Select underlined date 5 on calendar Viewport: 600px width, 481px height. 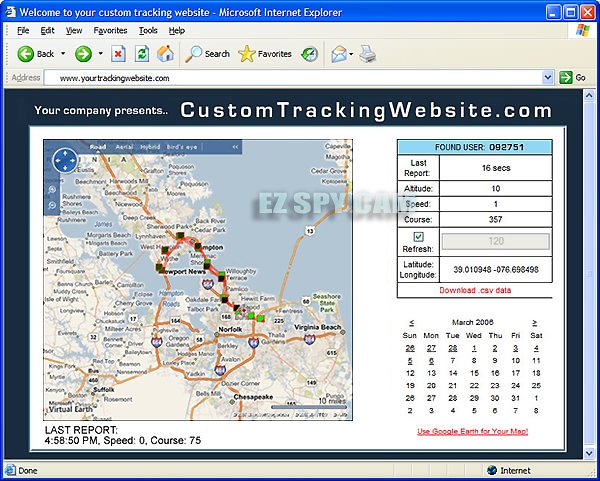click(x=410, y=361)
